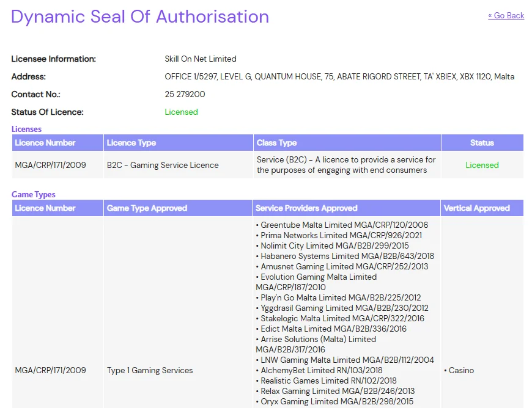The width and height of the screenshot is (532, 408).
Task: Click the Game Type Approved column header
Action: [x=178, y=208]
